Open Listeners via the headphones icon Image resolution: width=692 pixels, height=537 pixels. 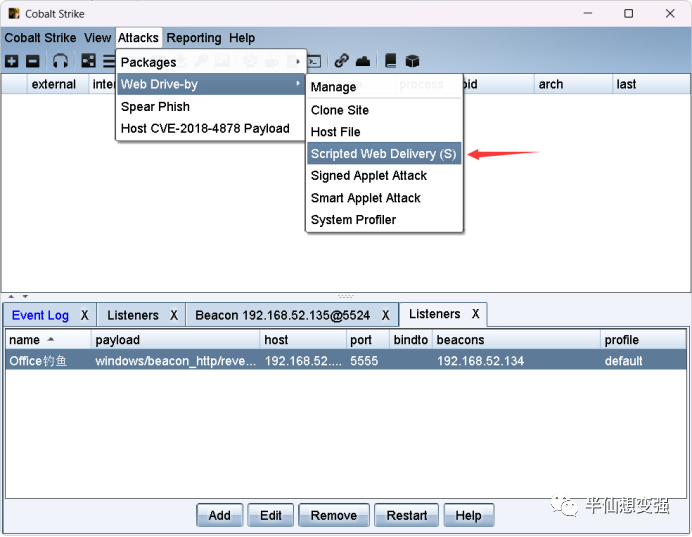(60, 61)
